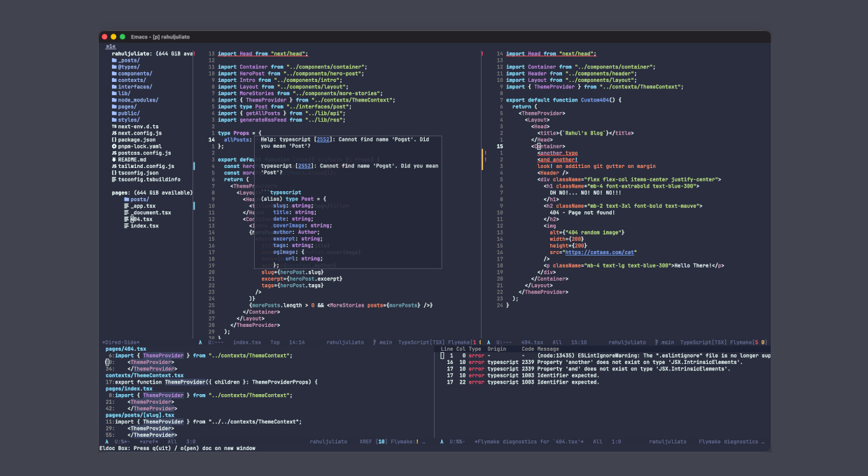Screen dimensions: 868x476
Task: Click the JS icon beside tailwind.config.js
Action: pos(114,166)
